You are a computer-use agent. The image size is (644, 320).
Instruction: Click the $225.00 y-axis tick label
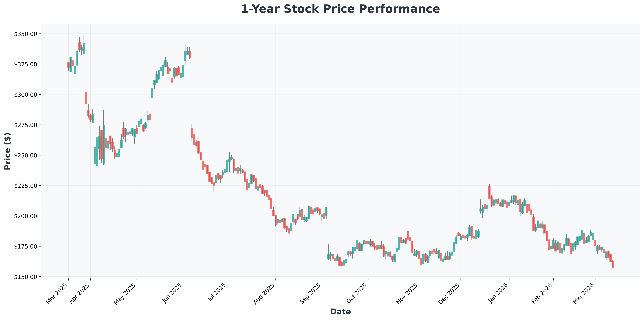coord(25,186)
